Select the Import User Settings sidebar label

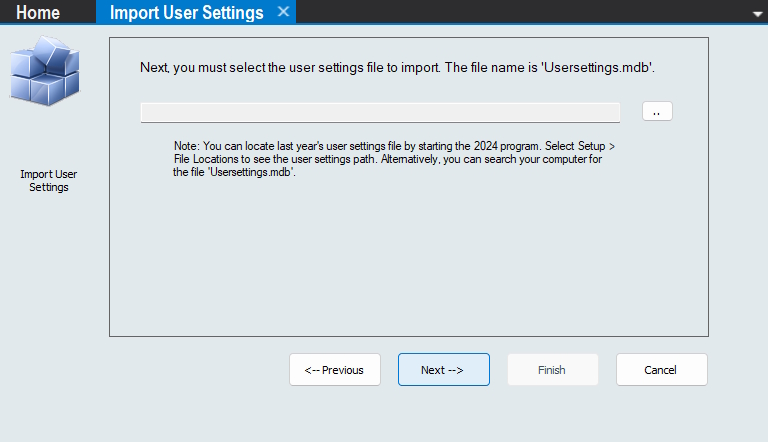pos(48,180)
